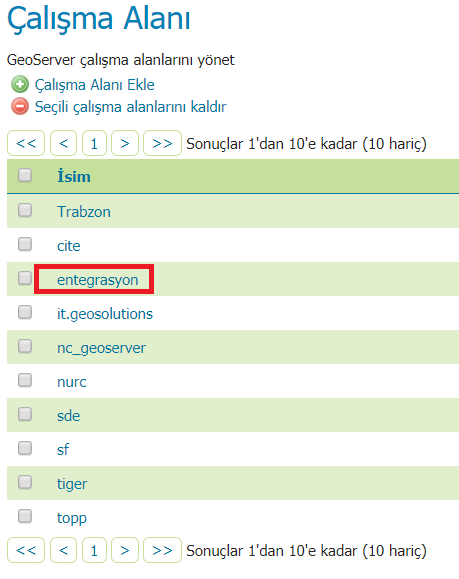Check the nc_geoserver workspace checkbox
This screenshot has height=579, width=459.
point(25,346)
